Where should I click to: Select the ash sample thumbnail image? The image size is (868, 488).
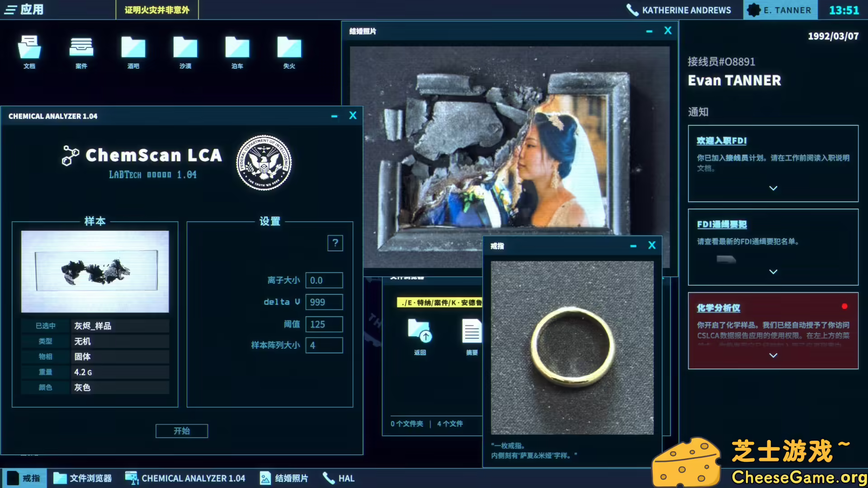[x=95, y=271]
